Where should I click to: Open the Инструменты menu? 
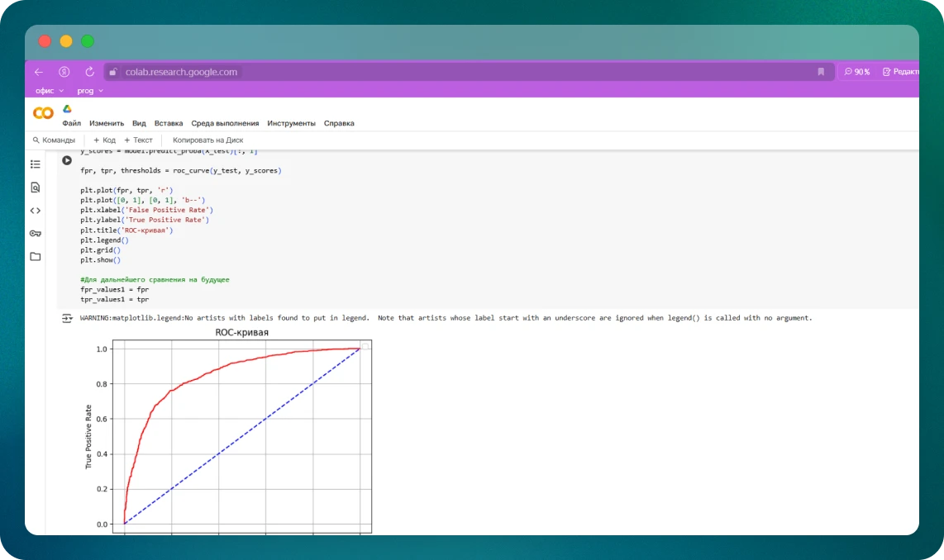(291, 123)
